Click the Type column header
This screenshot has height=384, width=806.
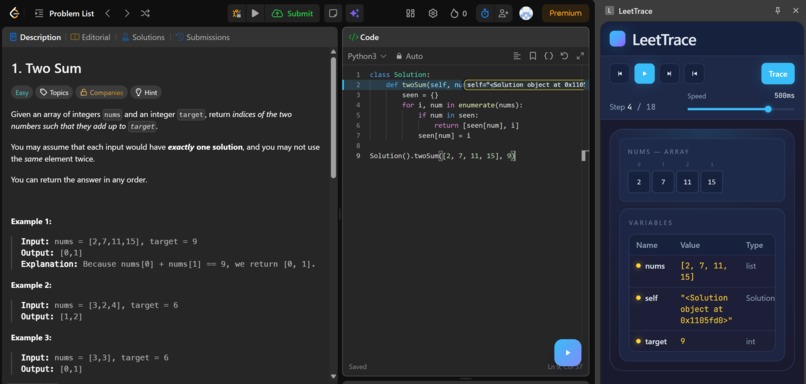pos(754,245)
